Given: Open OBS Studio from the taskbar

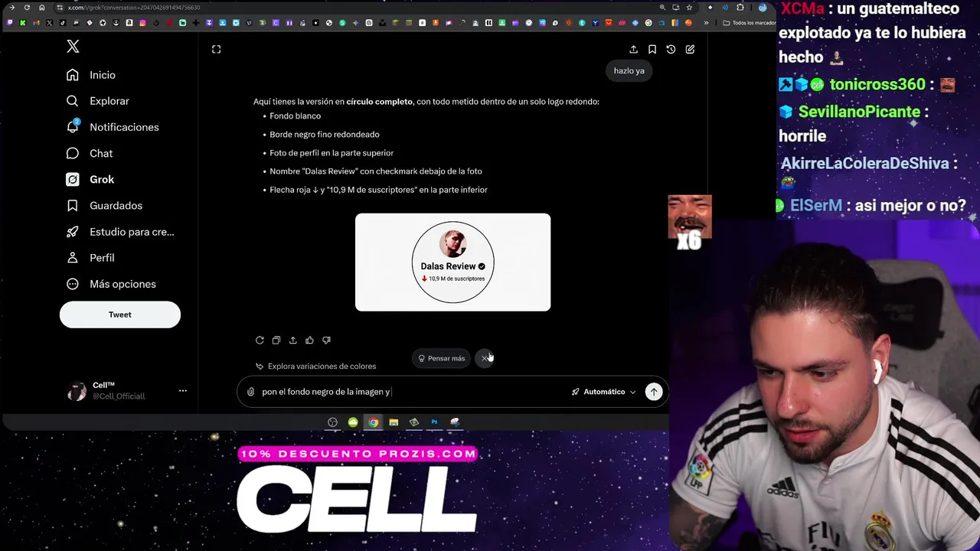Looking at the screenshot, I should tap(332, 422).
